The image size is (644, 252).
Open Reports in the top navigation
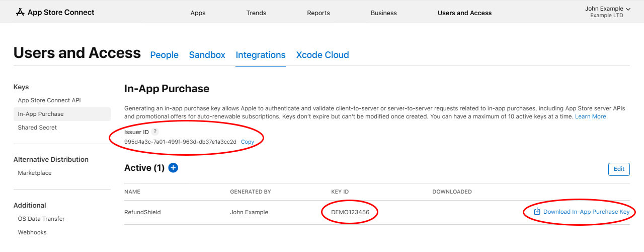(318, 13)
